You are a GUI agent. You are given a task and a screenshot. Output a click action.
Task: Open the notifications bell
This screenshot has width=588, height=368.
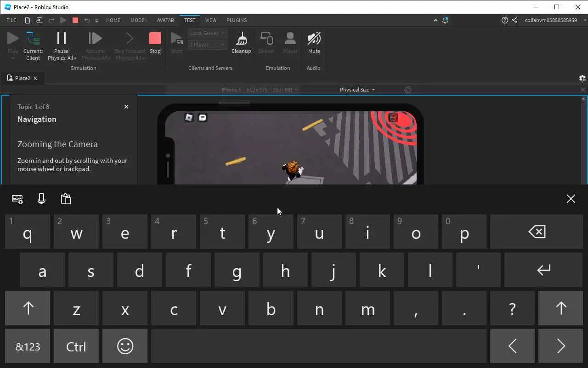coord(445,20)
